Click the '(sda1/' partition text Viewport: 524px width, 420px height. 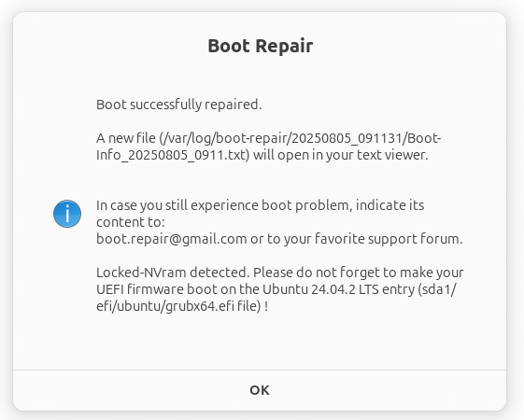tap(437, 289)
